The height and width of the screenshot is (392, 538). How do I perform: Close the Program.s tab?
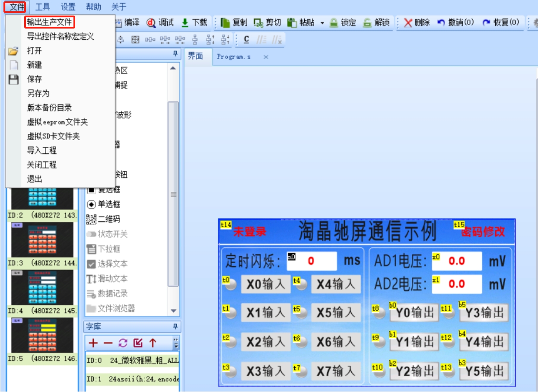click(266, 57)
